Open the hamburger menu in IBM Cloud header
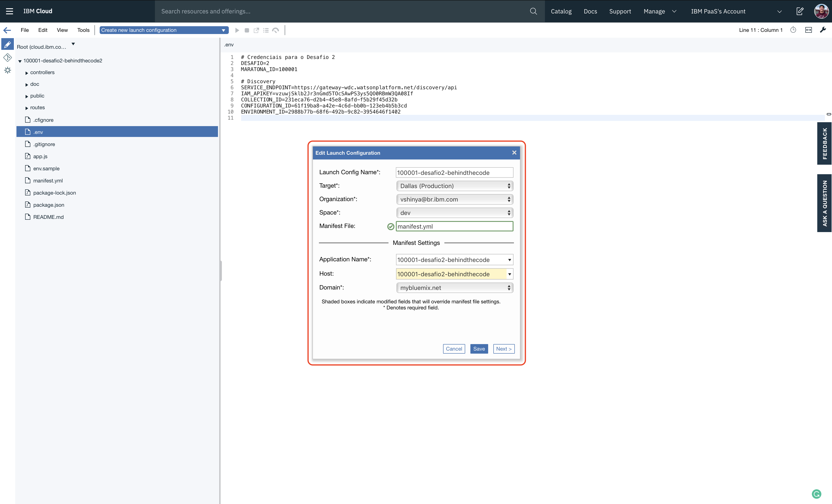This screenshot has height=504, width=832. (x=10, y=11)
